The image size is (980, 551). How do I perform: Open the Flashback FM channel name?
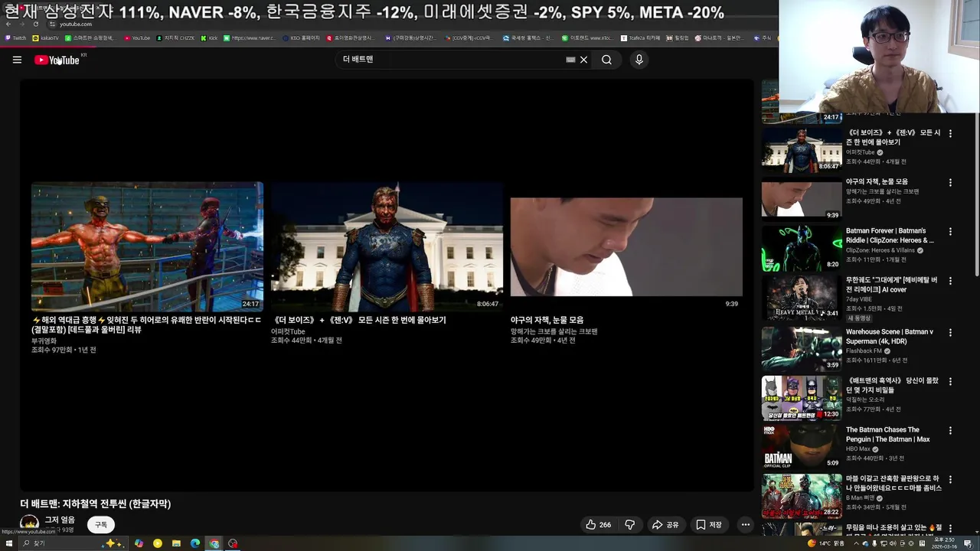coord(864,350)
